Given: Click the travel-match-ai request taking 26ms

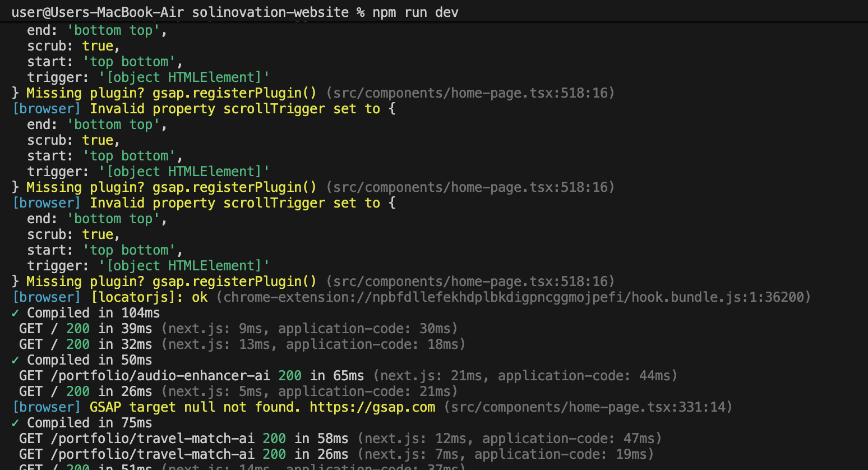Looking at the screenshot, I should click(x=184, y=454).
